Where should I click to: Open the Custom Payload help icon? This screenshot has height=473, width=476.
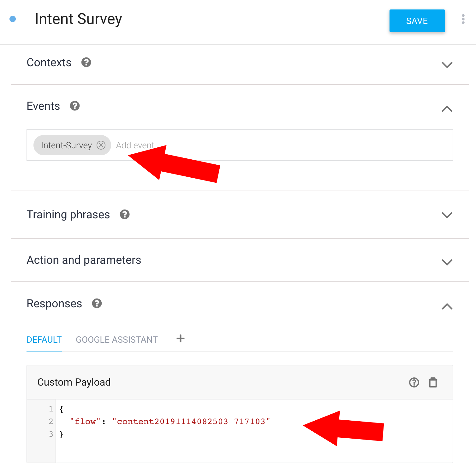414,382
